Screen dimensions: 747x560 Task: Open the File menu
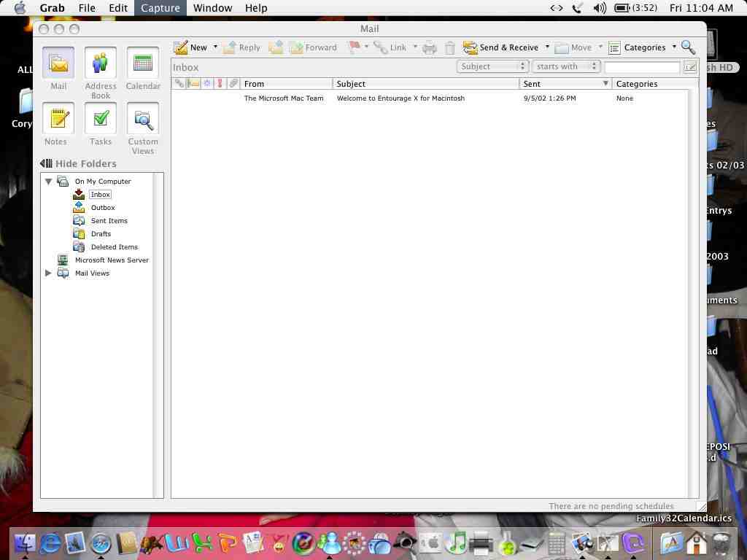87,8
